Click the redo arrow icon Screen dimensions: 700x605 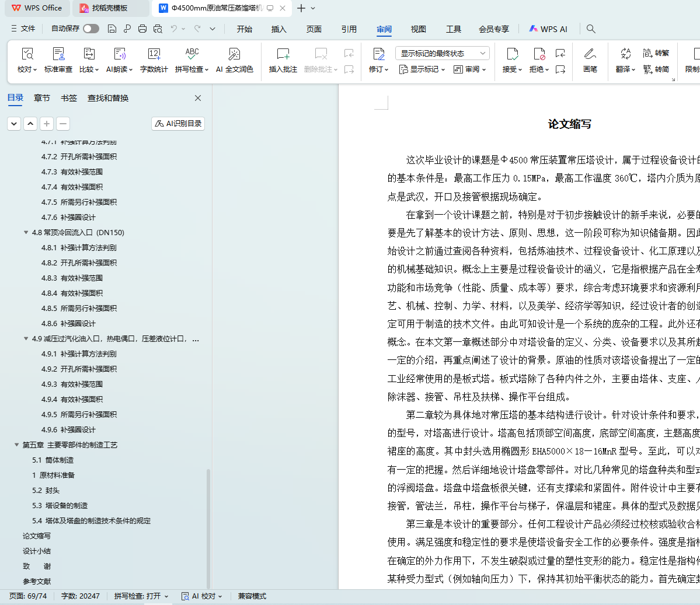(x=197, y=29)
